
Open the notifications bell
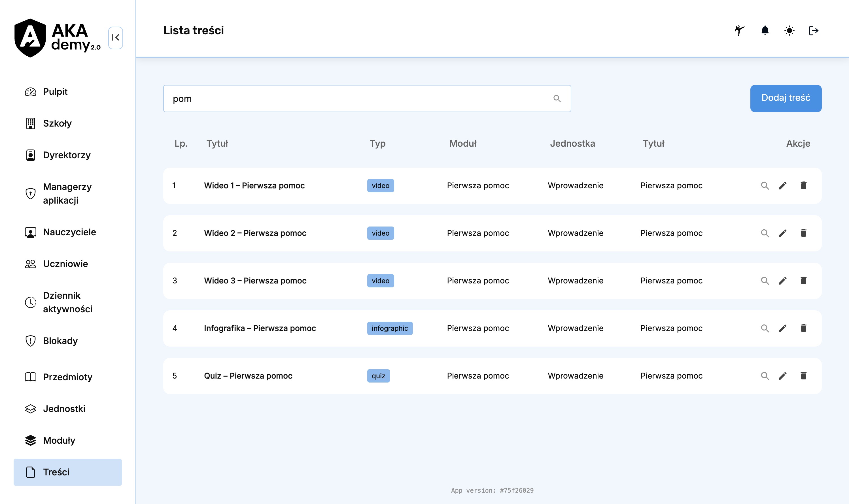tap(765, 31)
